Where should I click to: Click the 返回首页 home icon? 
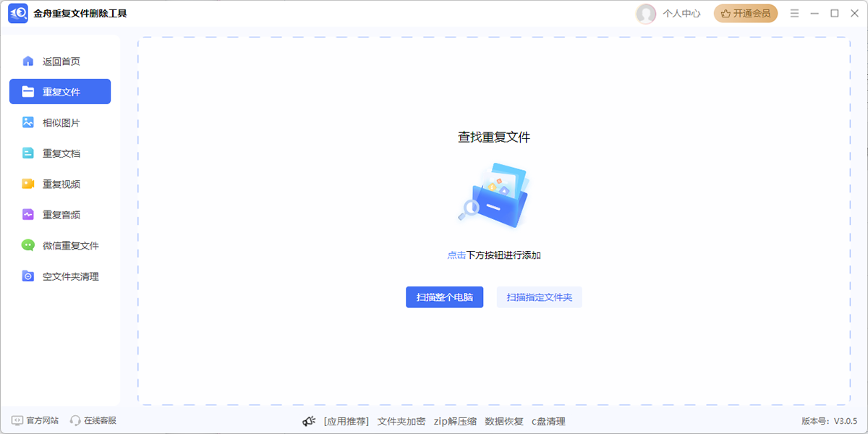click(x=27, y=61)
